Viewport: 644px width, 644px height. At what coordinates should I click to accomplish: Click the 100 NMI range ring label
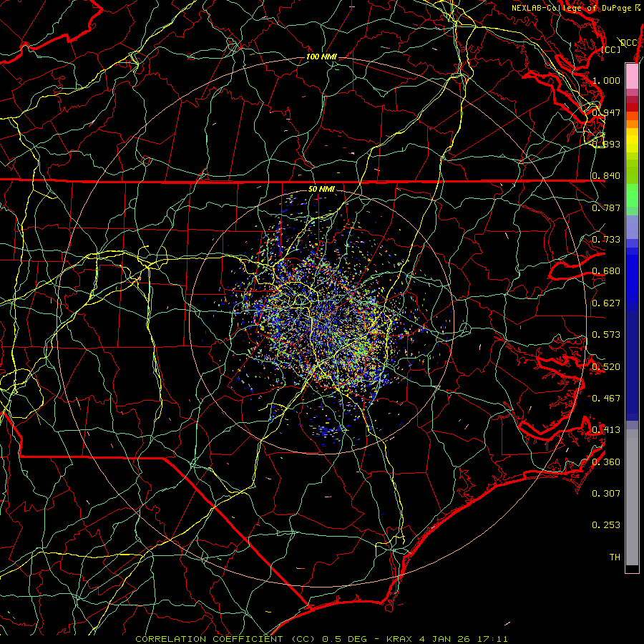click(321, 57)
